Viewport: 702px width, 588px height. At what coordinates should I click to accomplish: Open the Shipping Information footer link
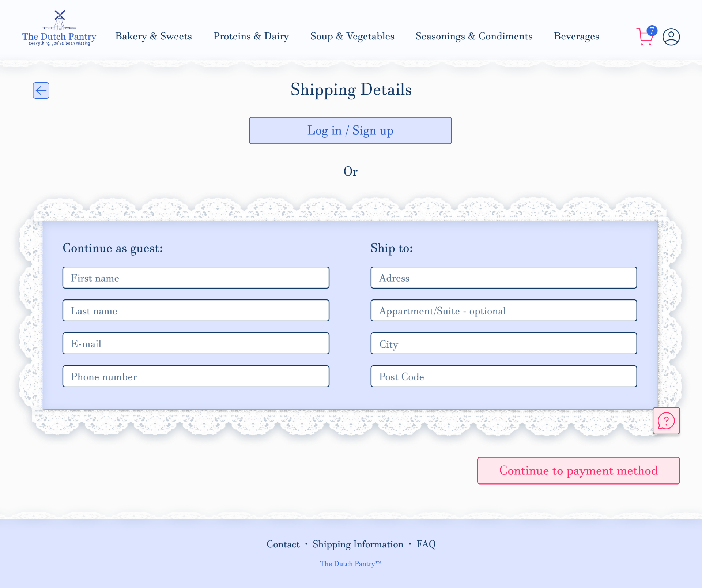pos(358,544)
